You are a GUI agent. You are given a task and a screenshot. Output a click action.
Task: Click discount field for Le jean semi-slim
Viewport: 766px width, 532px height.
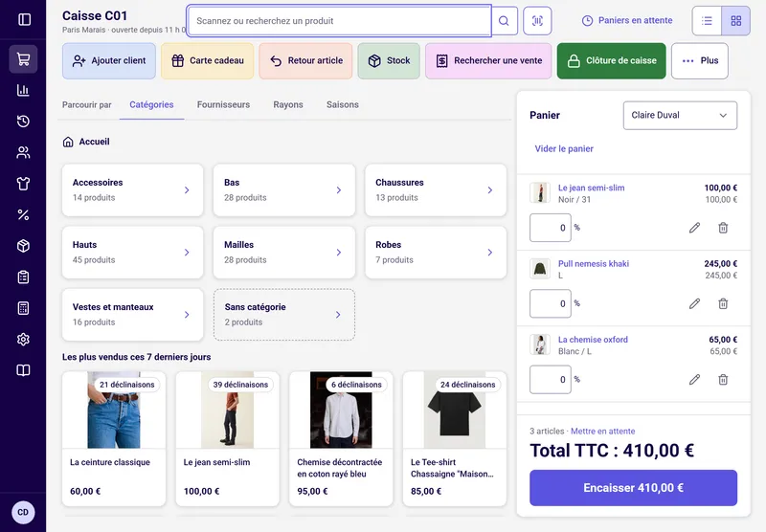[550, 228]
